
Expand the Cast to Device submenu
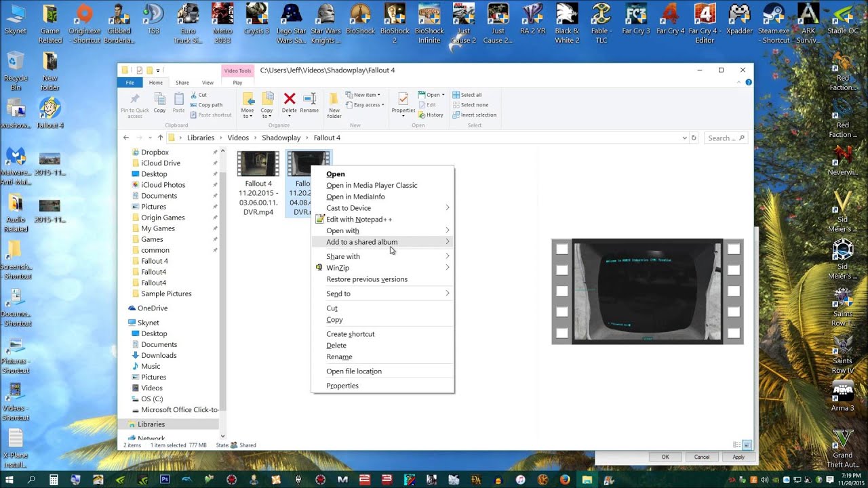pyautogui.click(x=448, y=208)
